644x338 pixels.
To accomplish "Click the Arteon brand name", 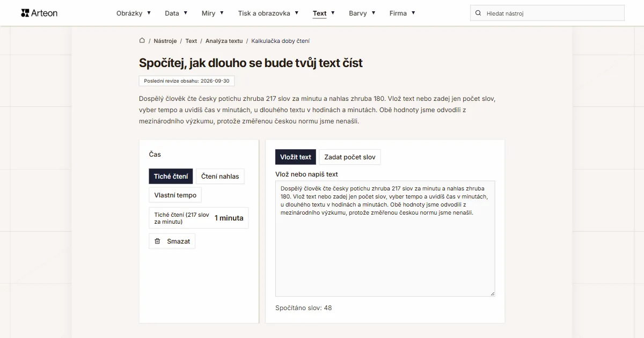I will tap(45, 13).
